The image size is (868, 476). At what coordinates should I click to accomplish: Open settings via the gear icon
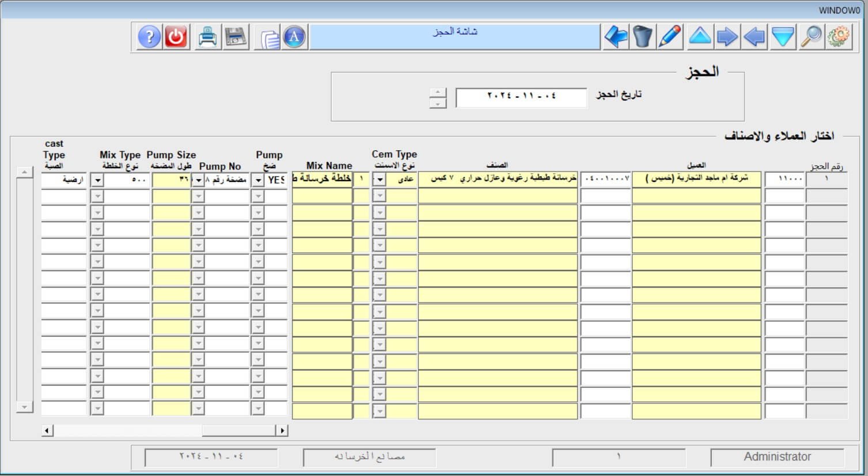[839, 37]
